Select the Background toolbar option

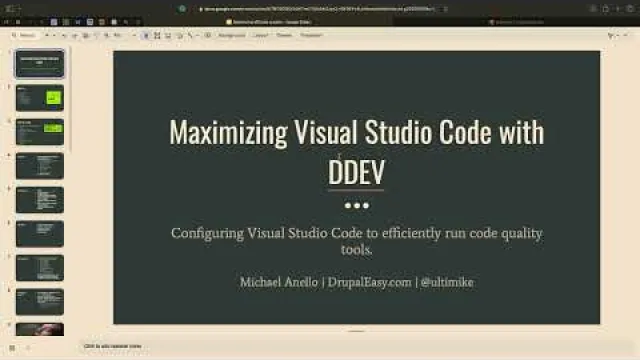231,36
